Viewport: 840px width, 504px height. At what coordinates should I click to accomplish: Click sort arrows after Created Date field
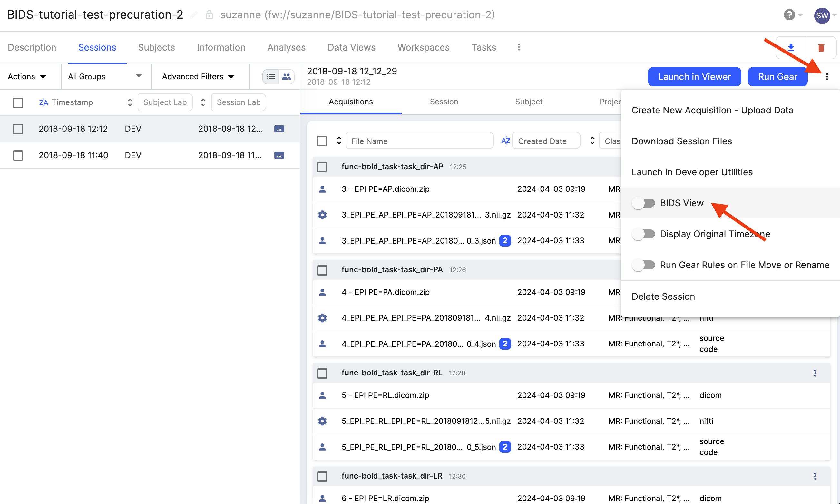tap(592, 141)
